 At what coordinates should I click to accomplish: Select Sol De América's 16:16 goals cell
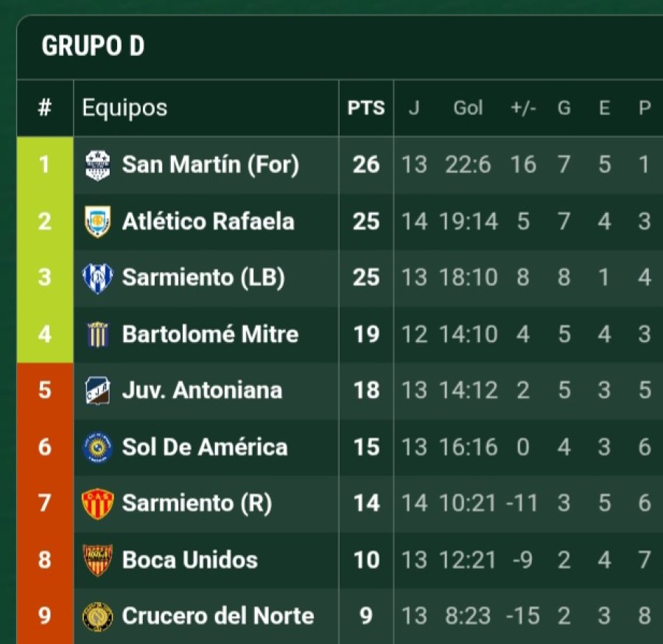[468, 447]
